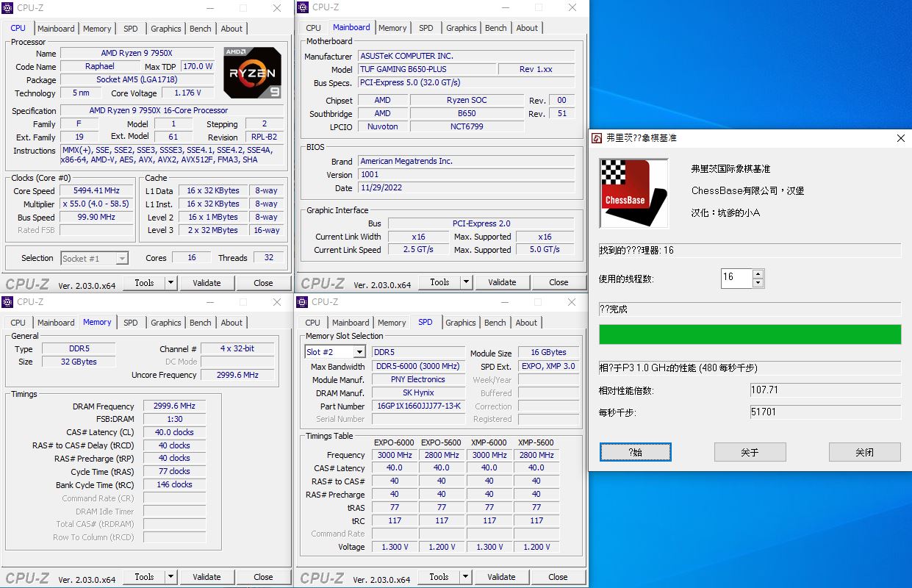Click the Close button in the SPD window
The image size is (912, 588).
coord(558,577)
